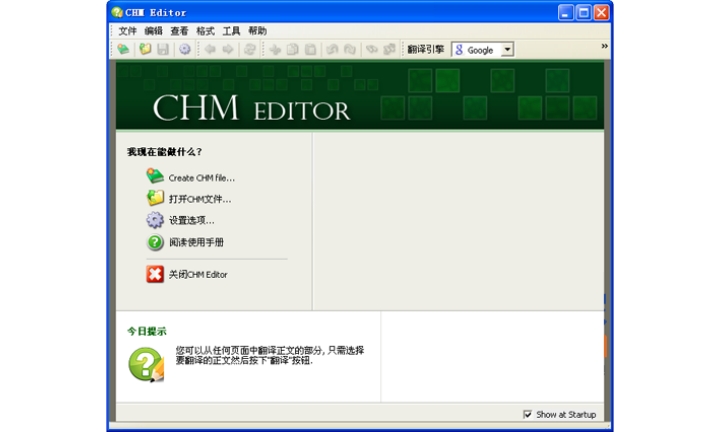
Task: Click the paste toolbar icon
Action: coord(310,50)
